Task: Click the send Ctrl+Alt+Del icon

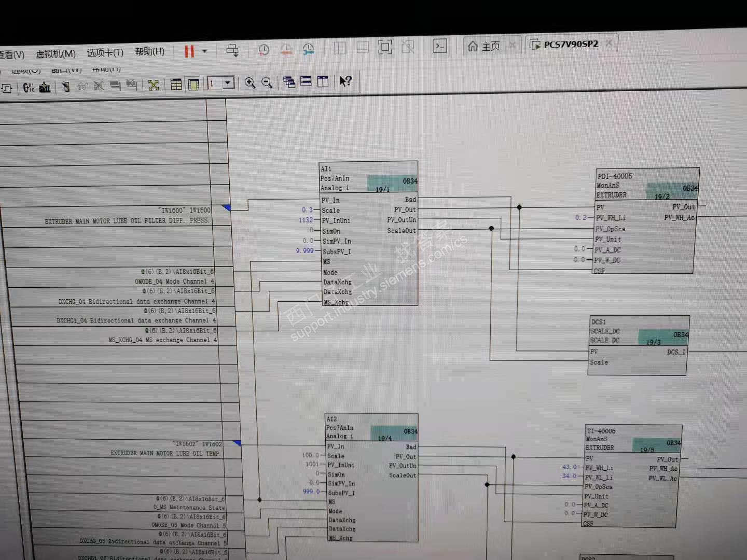Action: coord(232,50)
